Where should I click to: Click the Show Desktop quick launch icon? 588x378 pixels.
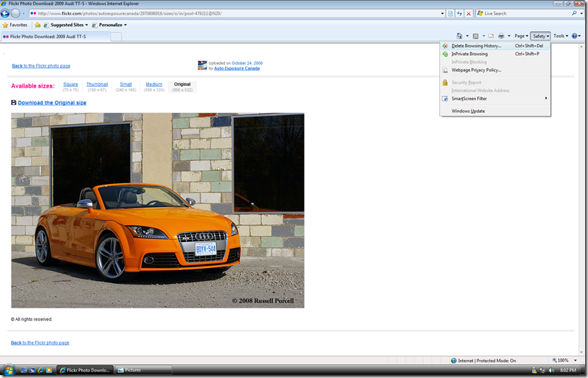[x=24, y=370]
